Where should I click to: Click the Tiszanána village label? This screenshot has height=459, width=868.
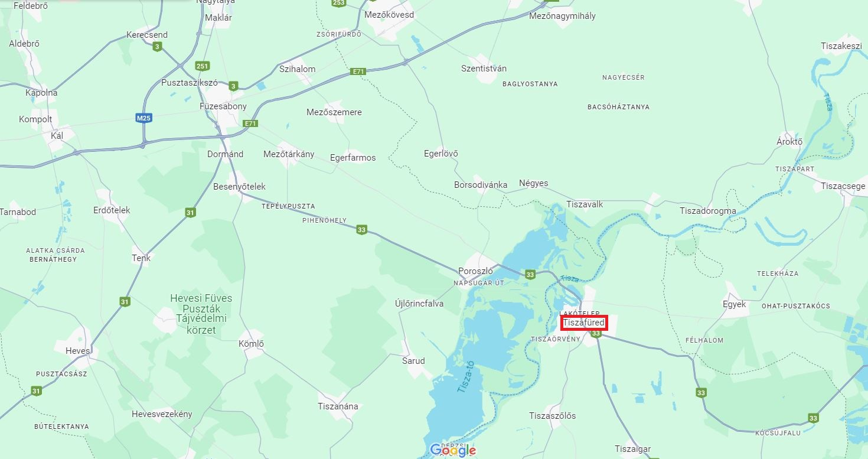pos(338,406)
